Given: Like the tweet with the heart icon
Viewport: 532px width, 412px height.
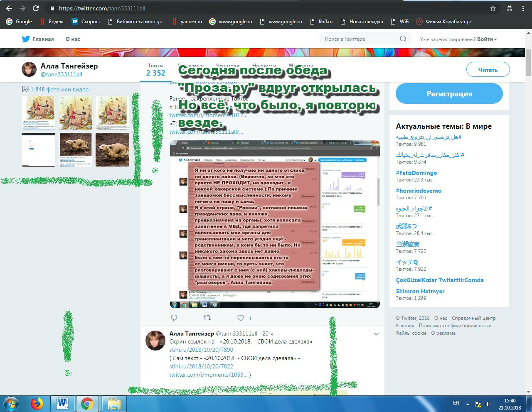Looking at the screenshot, I should (x=241, y=318).
